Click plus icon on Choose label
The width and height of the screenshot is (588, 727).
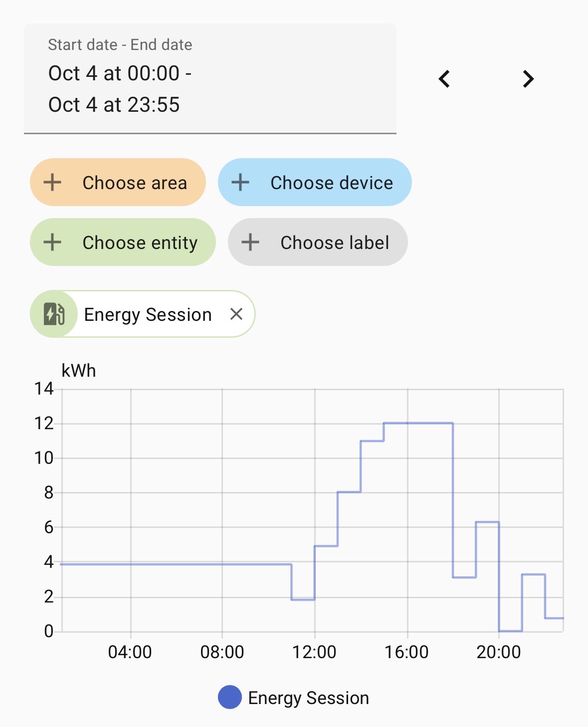(x=250, y=242)
